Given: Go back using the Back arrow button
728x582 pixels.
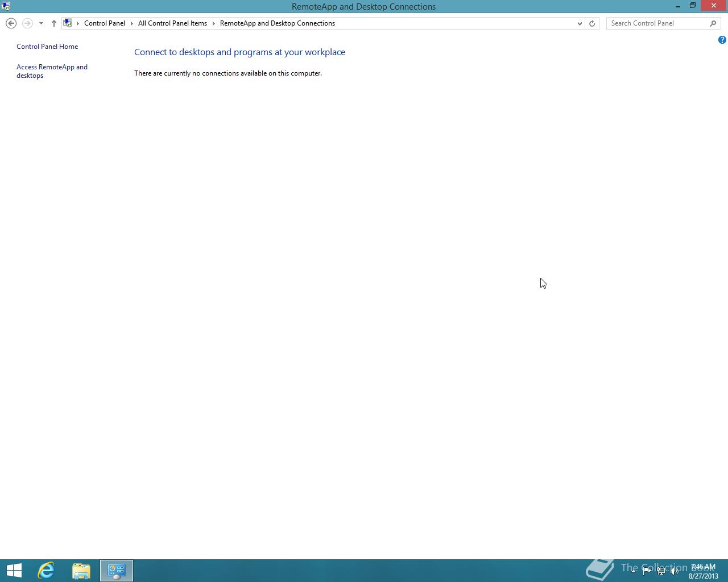Looking at the screenshot, I should coord(11,23).
